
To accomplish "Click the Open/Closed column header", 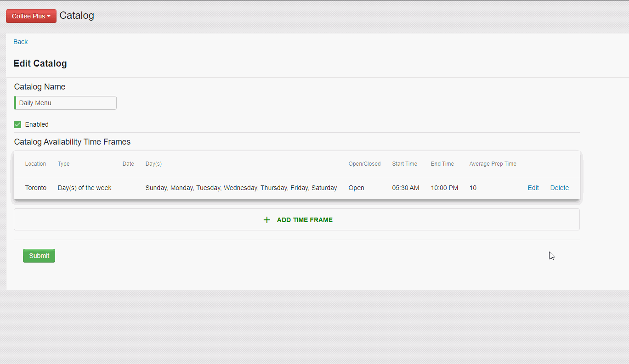I will coord(364,164).
